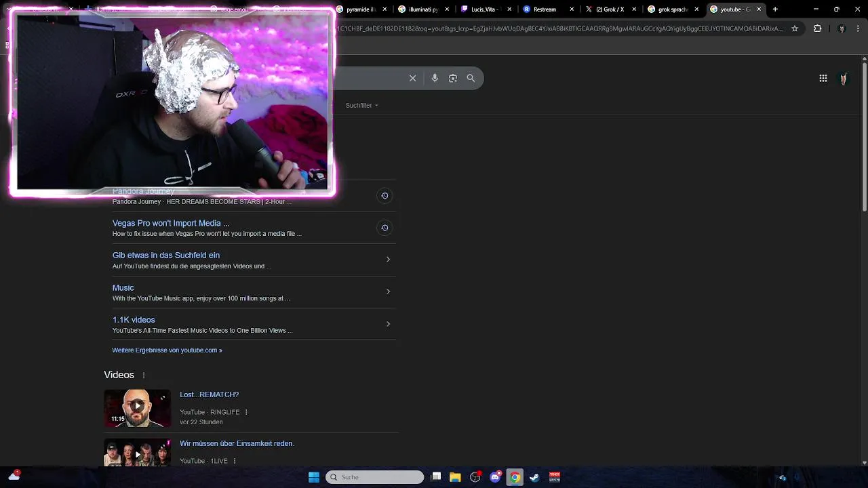This screenshot has height=488, width=868.
Task: Open the Chrome profile icon in toolbar
Action: point(842,28)
